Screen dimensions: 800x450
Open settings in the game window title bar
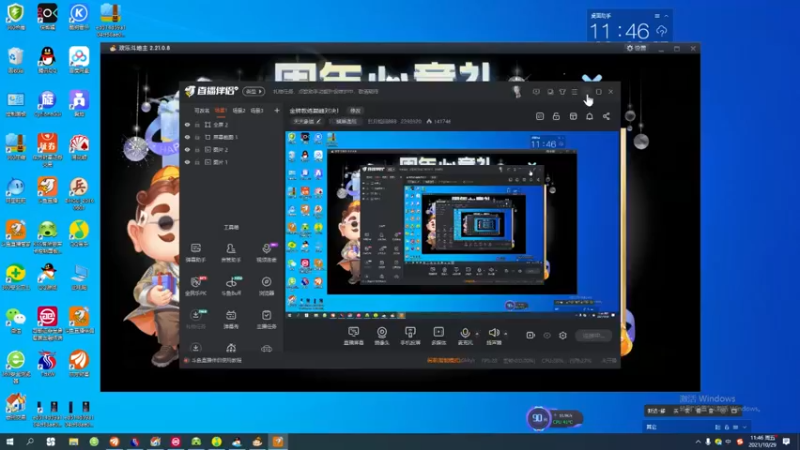click(637, 48)
